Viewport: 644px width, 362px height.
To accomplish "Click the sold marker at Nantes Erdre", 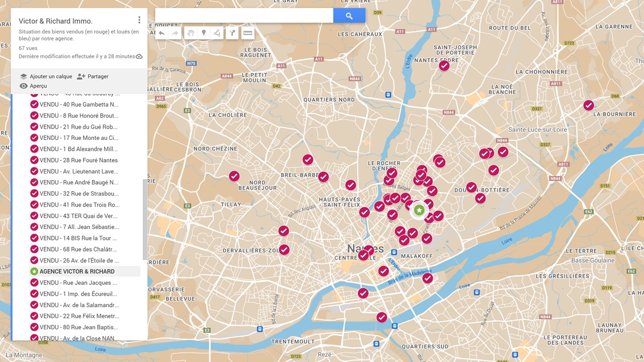I will 444,66.
